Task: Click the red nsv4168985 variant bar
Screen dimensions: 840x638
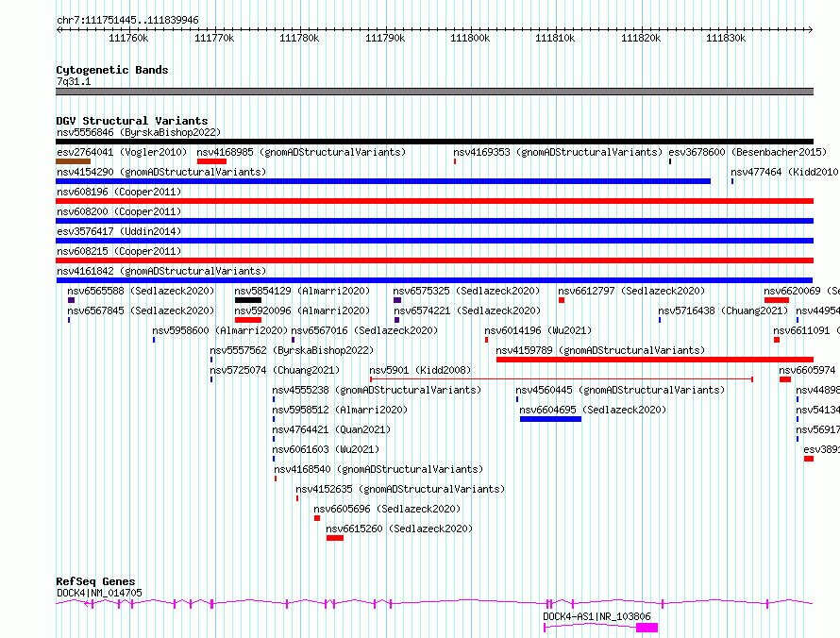Action: coord(211,161)
